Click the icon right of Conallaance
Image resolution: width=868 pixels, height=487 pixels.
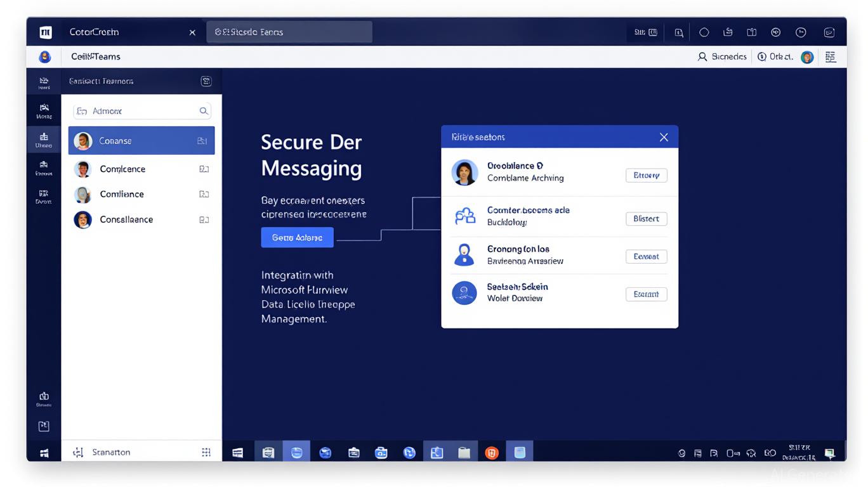point(204,219)
